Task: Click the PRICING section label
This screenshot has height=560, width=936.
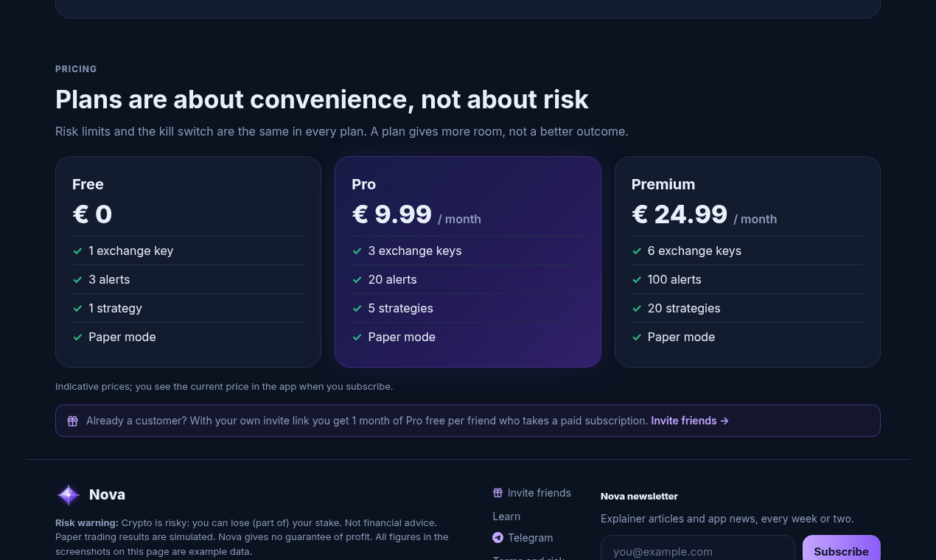Action: point(76,69)
